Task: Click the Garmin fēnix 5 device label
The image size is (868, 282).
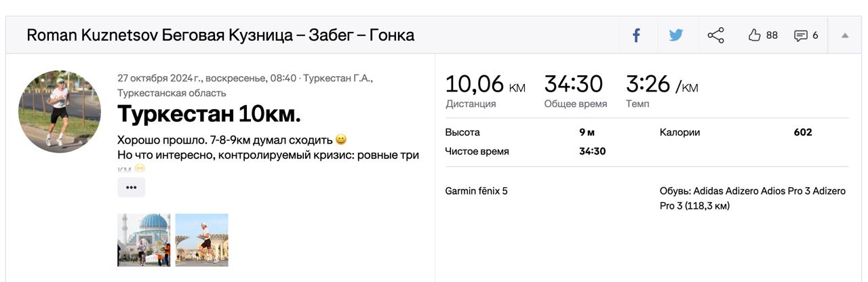Action: click(476, 191)
